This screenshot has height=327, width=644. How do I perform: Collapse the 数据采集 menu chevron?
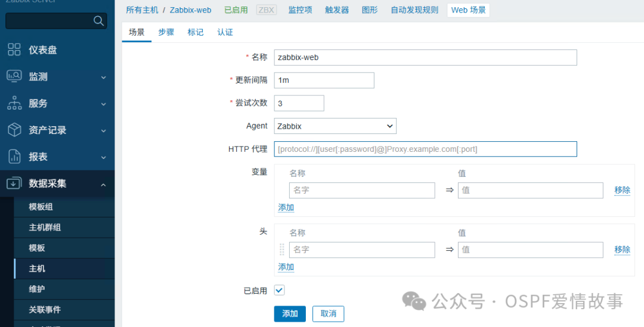click(x=104, y=185)
